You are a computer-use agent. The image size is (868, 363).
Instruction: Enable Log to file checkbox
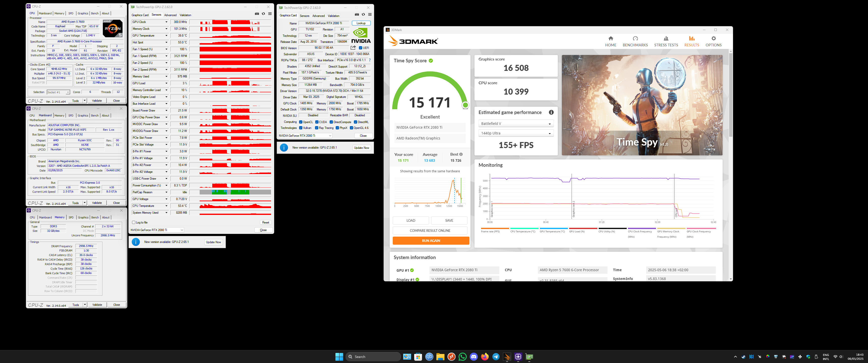point(134,222)
